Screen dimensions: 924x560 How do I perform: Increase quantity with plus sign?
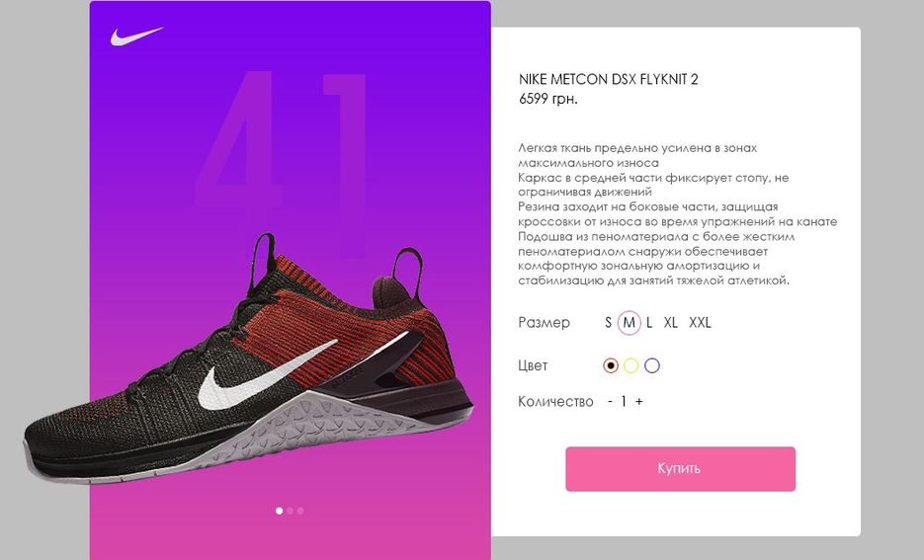pos(638,402)
